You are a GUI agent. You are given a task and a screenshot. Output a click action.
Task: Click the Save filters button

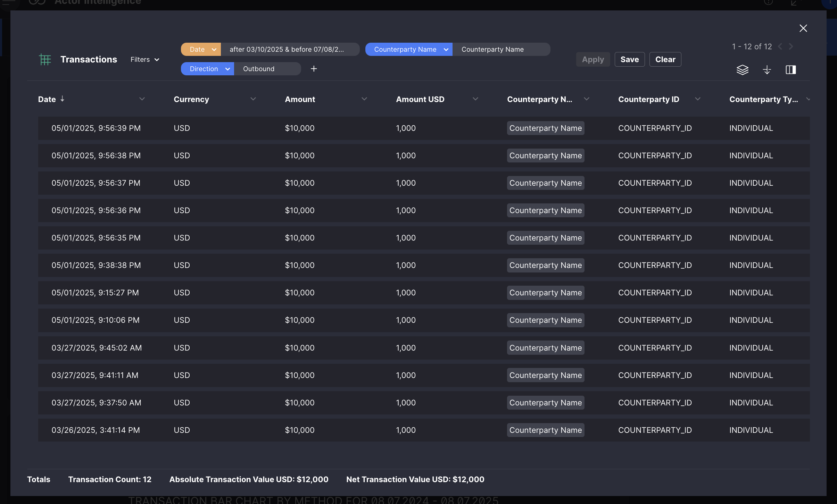pos(629,59)
